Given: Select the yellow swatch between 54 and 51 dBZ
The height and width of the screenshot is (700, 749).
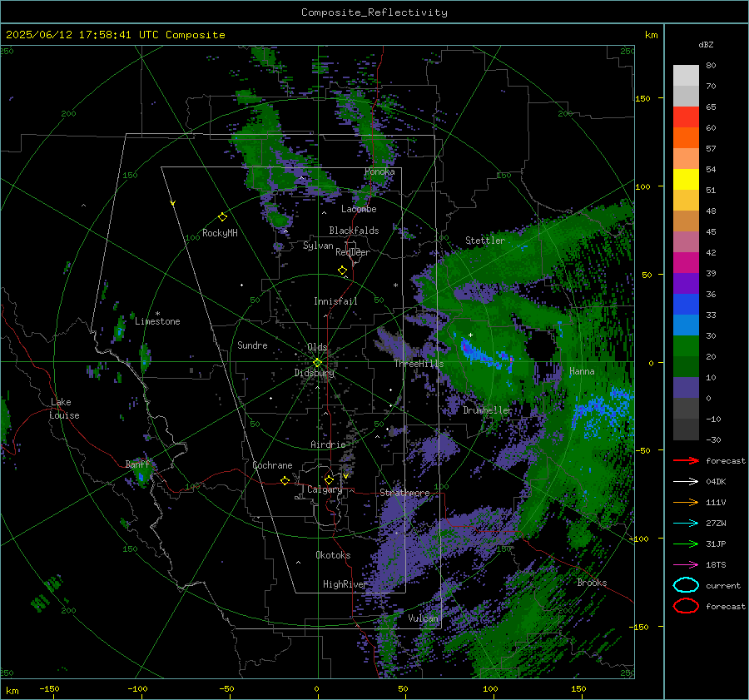Looking at the screenshot, I should [686, 180].
